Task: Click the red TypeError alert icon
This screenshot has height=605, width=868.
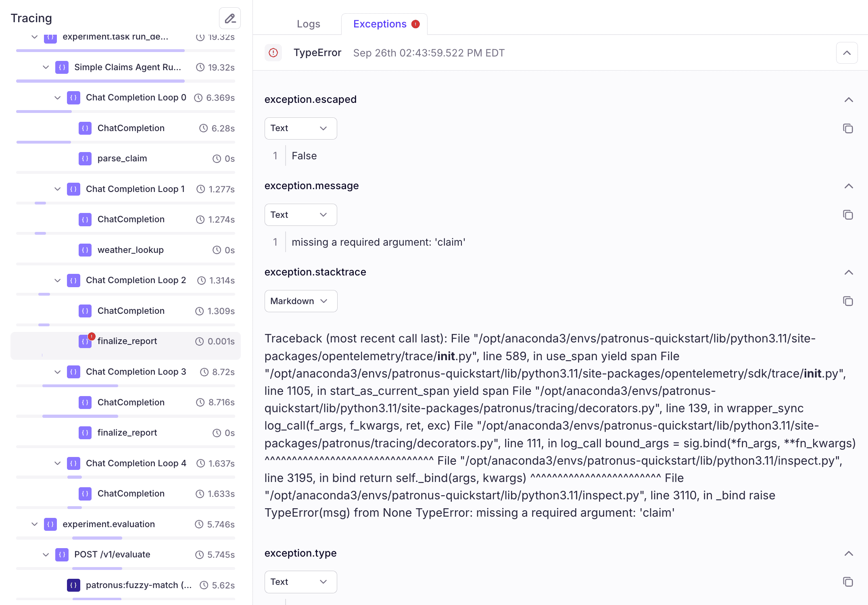Action: [273, 53]
